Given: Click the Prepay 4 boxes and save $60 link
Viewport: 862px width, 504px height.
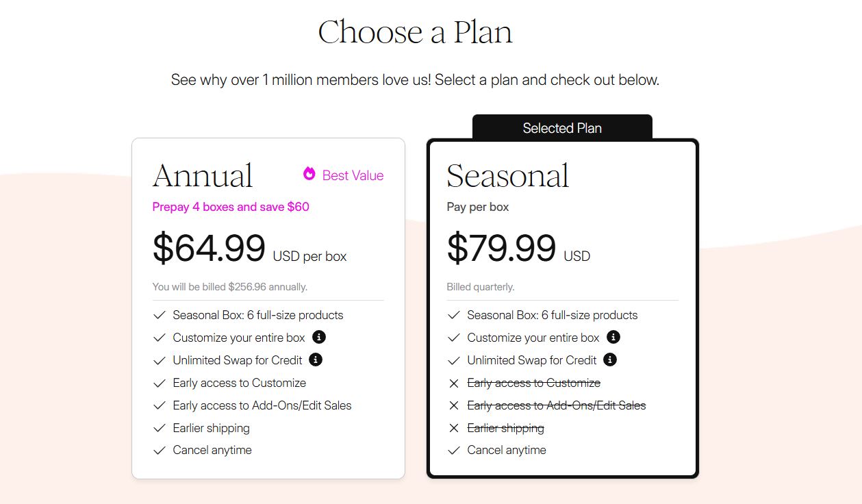Looking at the screenshot, I should pyautogui.click(x=231, y=207).
